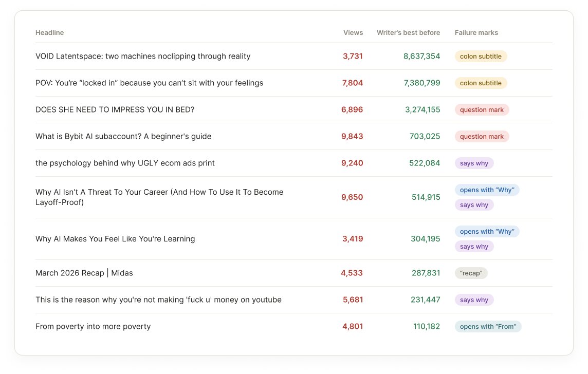Click the views value 9,843
588x374 pixels.
tap(352, 137)
